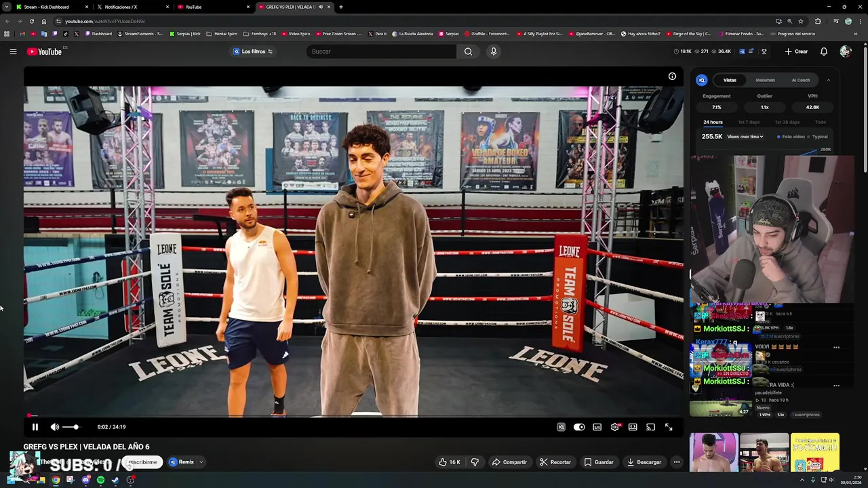The width and height of the screenshot is (868, 488).
Task: Toggle autoplay switch in the player
Action: click(x=579, y=427)
